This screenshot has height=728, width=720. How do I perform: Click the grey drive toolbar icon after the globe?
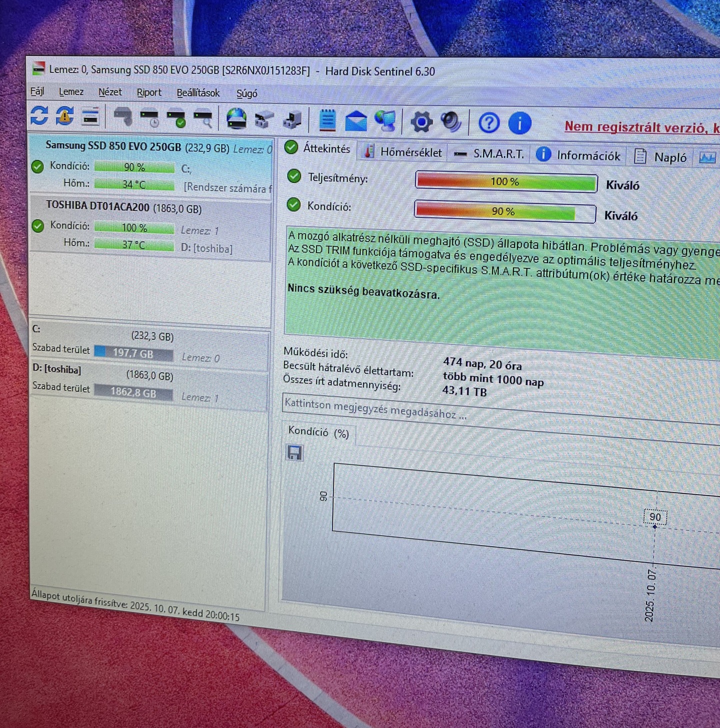[264, 120]
